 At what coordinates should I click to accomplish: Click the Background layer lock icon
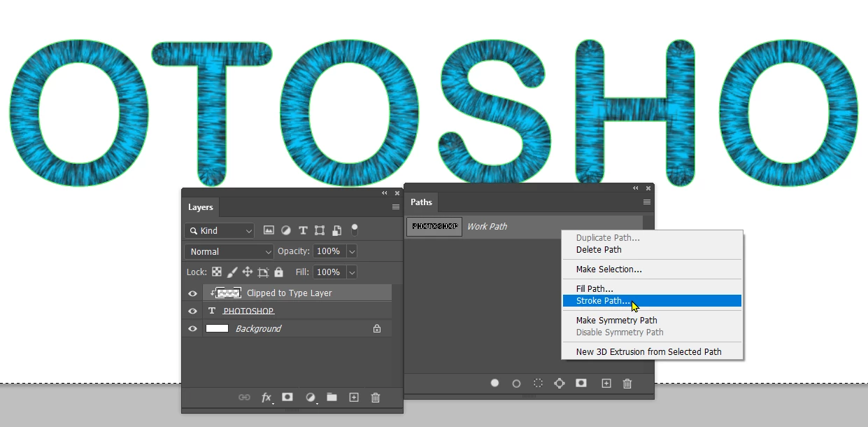pos(377,328)
